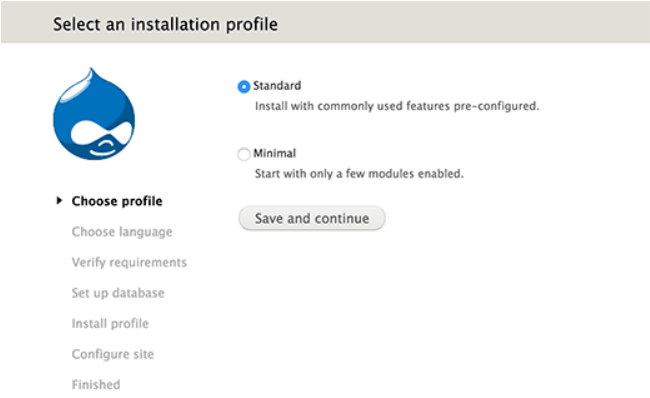Click the Select an installation profile heading
This screenshot has height=398, width=650.
(x=165, y=24)
